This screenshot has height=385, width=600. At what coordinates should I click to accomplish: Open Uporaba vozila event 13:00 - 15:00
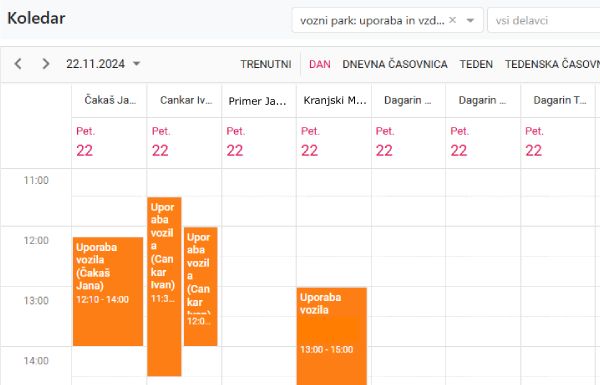pyautogui.click(x=332, y=336)
